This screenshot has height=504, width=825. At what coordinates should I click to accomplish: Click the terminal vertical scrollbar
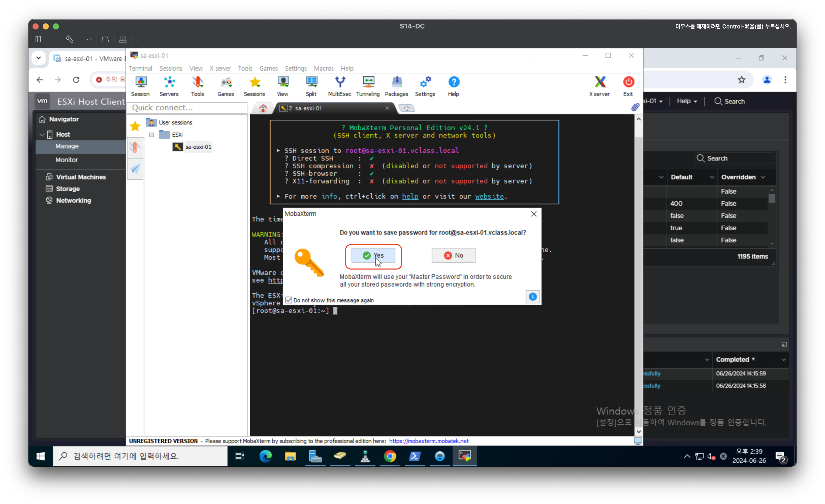638,275
